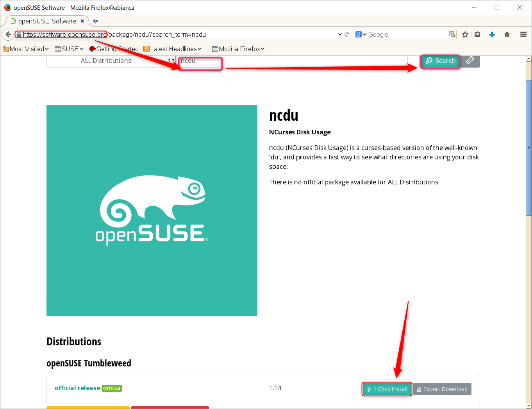Screen dimensions: 532x409
Task: Close the openSUSE Software tab
Action: coord(82,21)
